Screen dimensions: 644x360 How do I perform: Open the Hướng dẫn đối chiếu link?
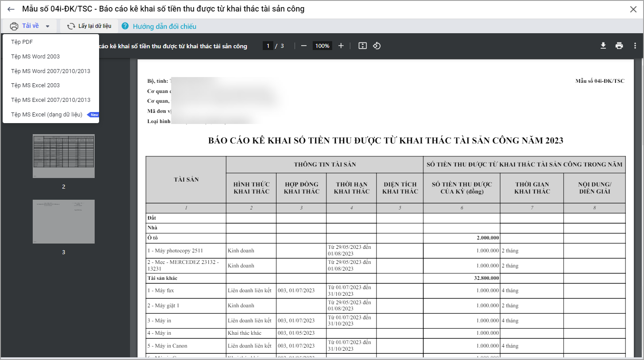165,27
